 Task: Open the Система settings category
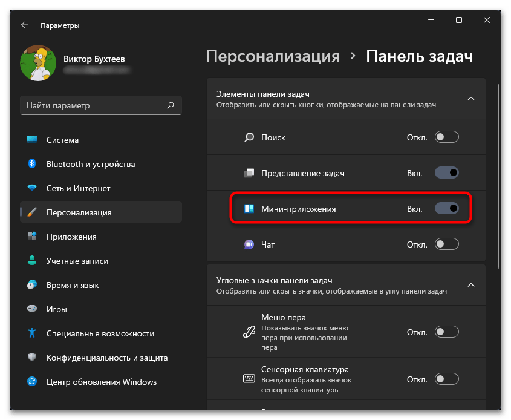63,140
